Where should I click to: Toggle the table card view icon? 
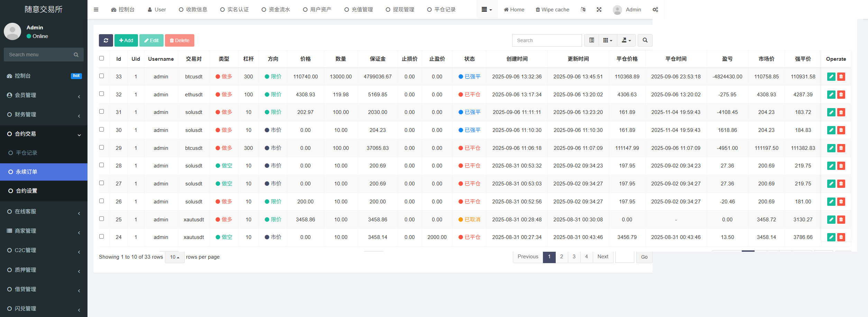tap(592, 40)
